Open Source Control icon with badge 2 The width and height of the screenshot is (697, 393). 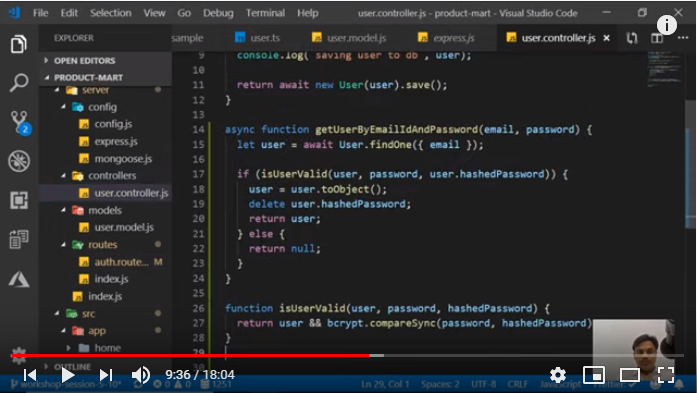point(20,122)
